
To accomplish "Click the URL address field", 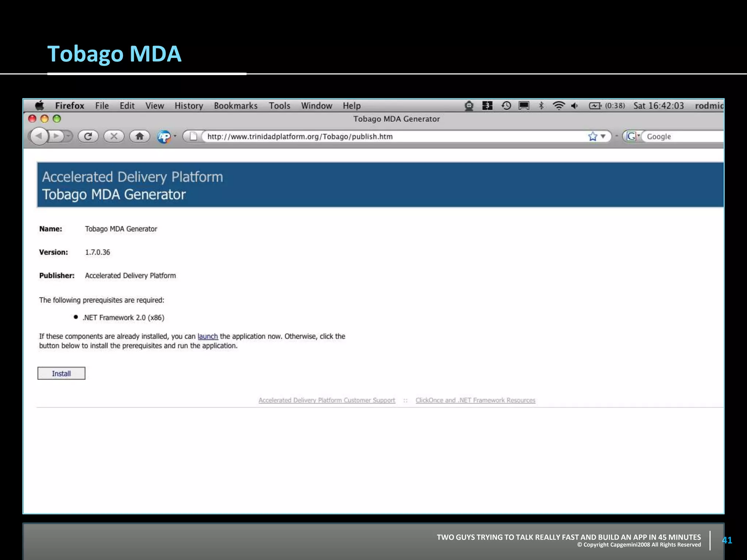I will [x=394, y=136].
